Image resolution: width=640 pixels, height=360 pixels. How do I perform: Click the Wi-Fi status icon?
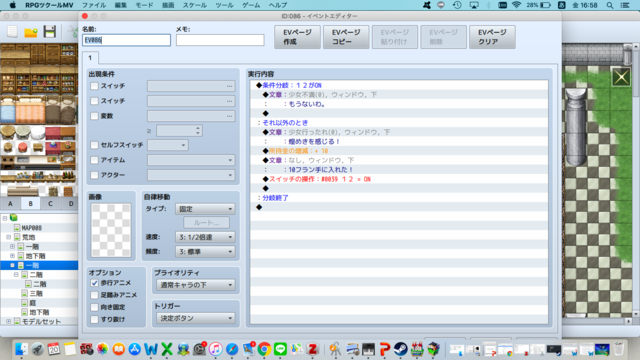click(x=516, y=5)
